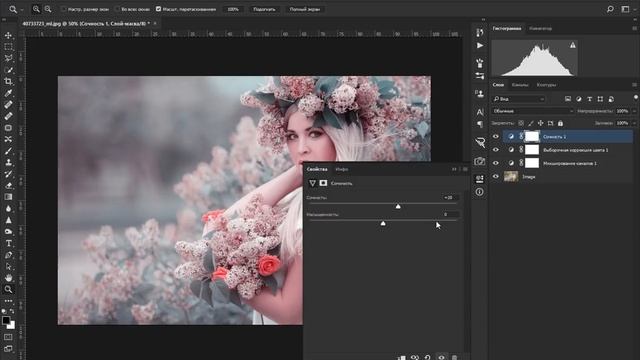Select the Move tool

pos(8,36)
